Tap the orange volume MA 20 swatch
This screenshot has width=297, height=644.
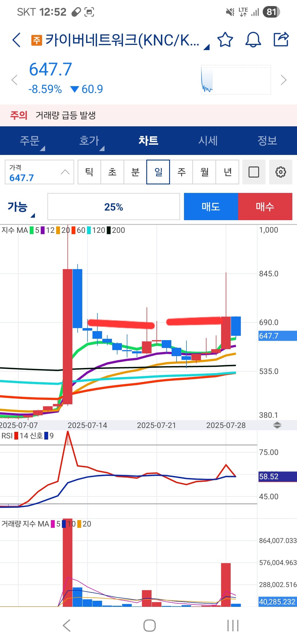point(79,524)
